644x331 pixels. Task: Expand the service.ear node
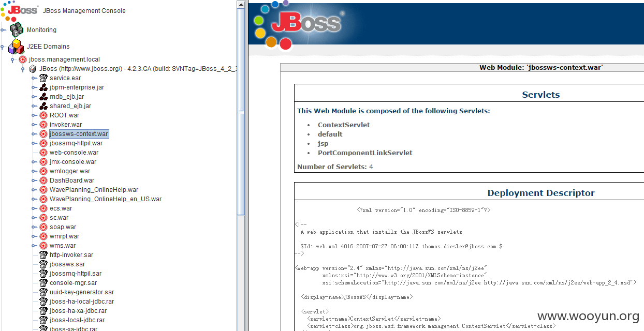tap(34, 78)
